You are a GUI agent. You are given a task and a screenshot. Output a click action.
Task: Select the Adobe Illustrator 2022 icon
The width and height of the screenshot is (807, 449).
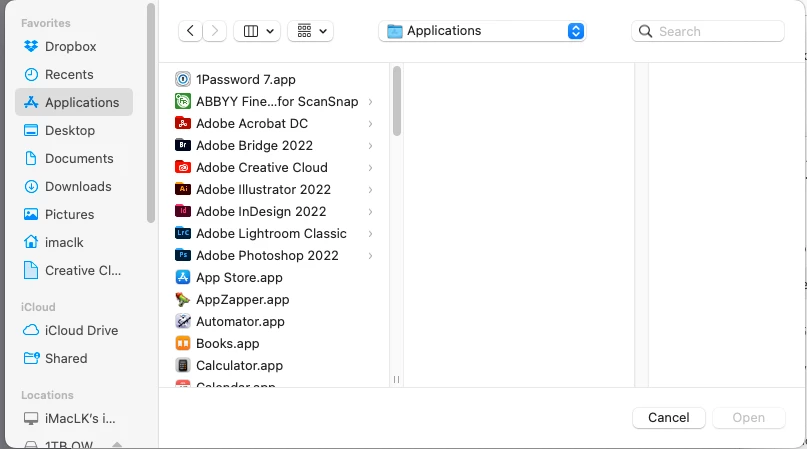tap(183, 189)
